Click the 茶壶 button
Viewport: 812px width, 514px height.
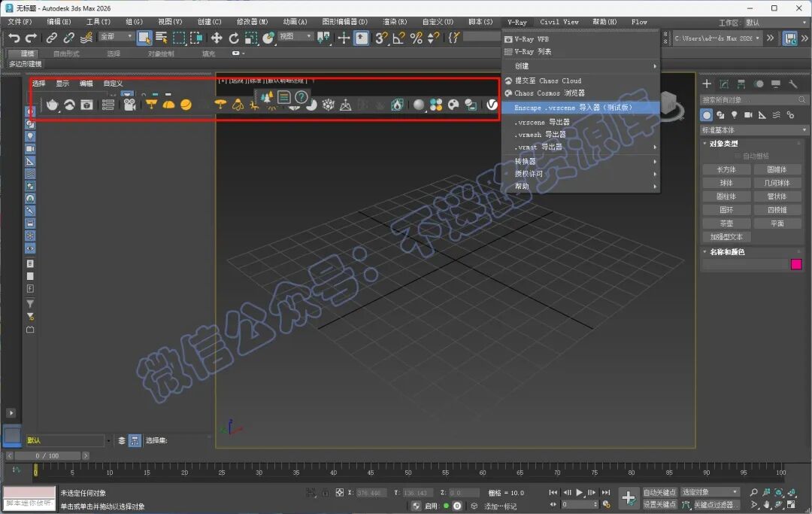[726, 224]
